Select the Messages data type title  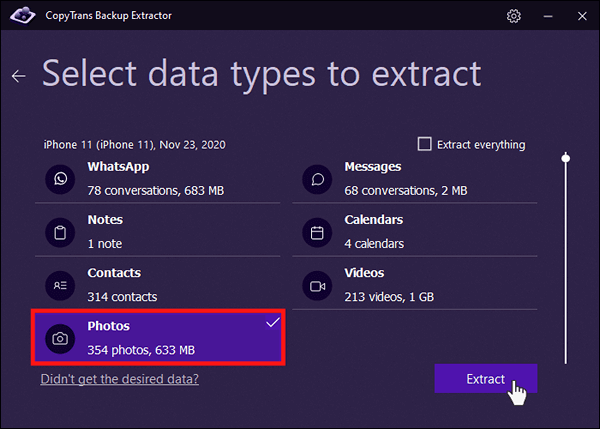coord(373,167)
